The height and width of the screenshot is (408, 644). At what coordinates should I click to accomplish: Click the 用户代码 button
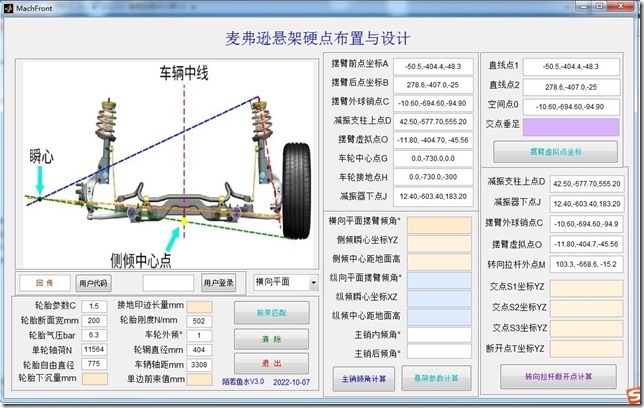tap(93, 283)
